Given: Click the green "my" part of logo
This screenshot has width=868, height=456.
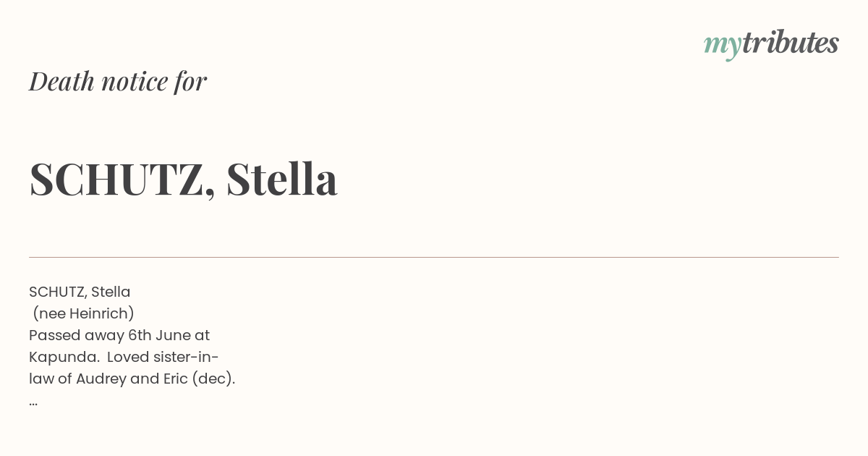Looking at the screenshot, I should point(723,46).
